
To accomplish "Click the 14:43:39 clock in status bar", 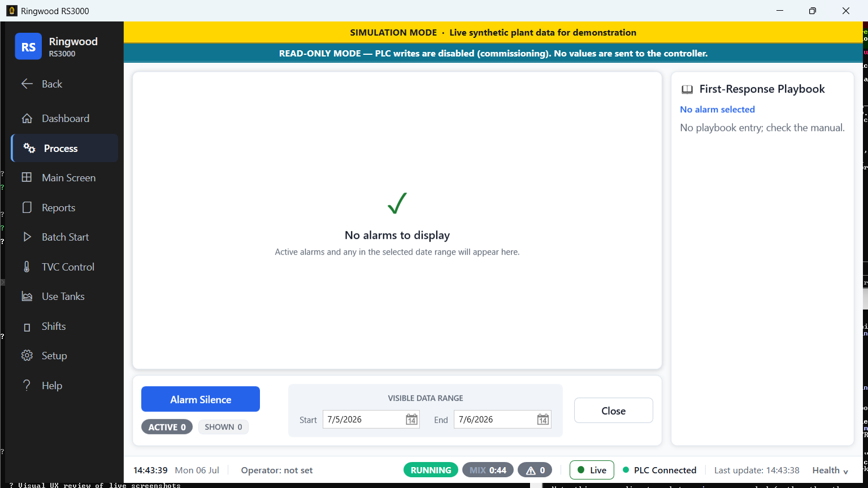I will [x=150, y=470].
